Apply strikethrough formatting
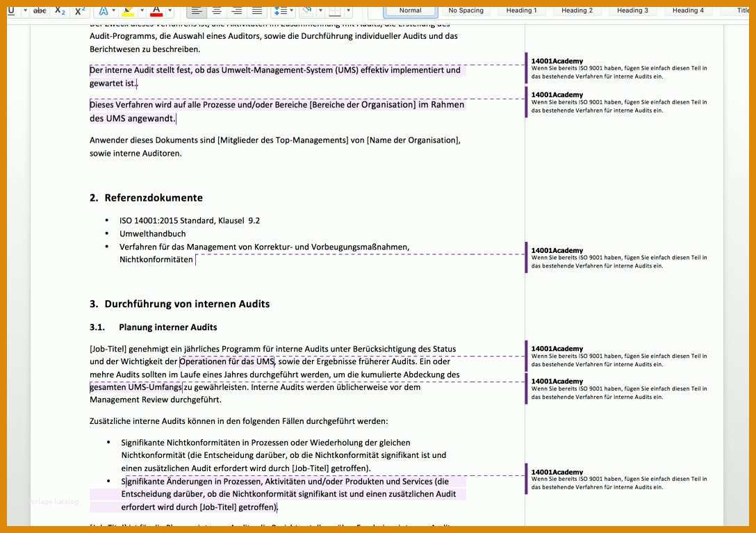This screenshot has width=756, height=533. coord(40,10)
